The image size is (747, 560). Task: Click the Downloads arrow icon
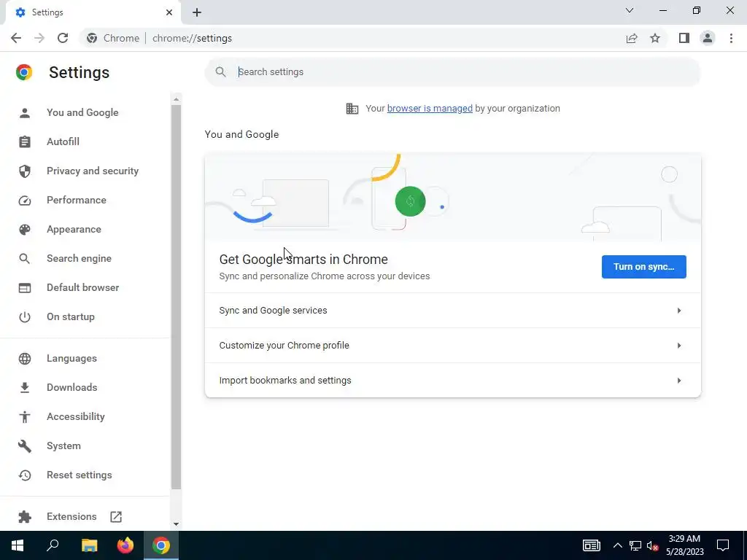click(25, 388)
